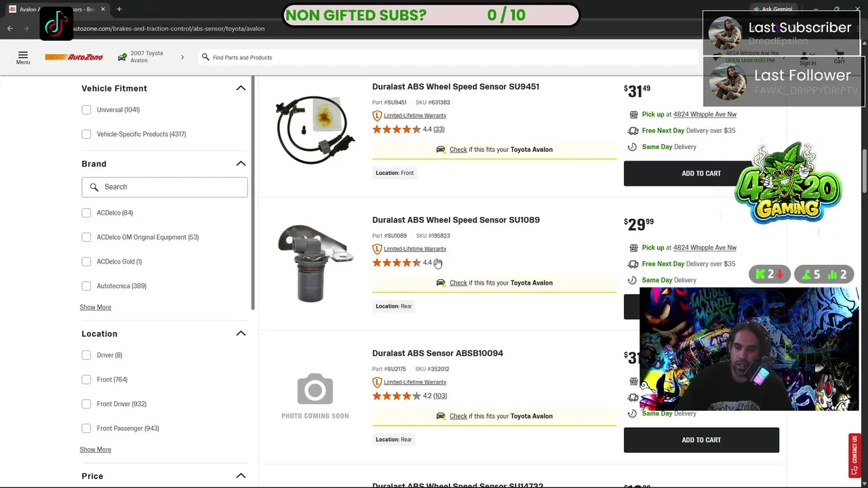Image resolution: width=868 pixels, height=488 pixels.
Task: Open Duralast ABS Wheel Speed Sensor SU1089
Action: point(456,220)
